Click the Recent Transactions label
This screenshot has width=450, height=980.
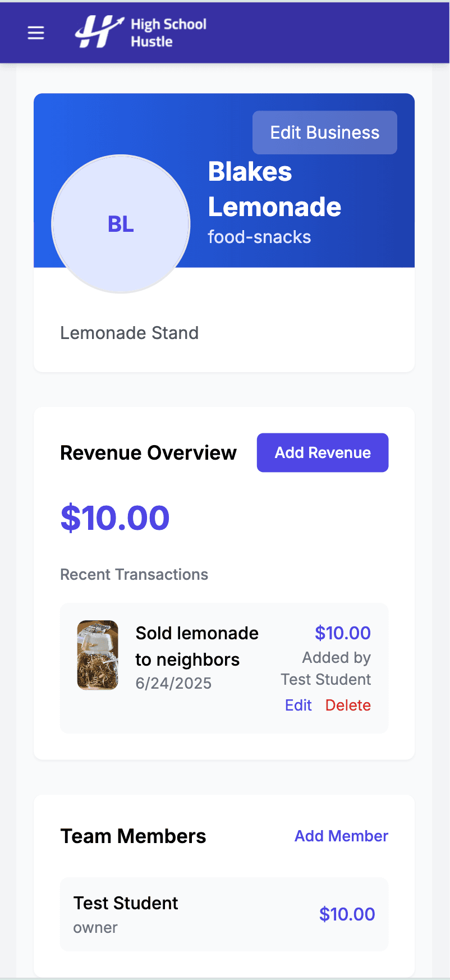point(134,574)
